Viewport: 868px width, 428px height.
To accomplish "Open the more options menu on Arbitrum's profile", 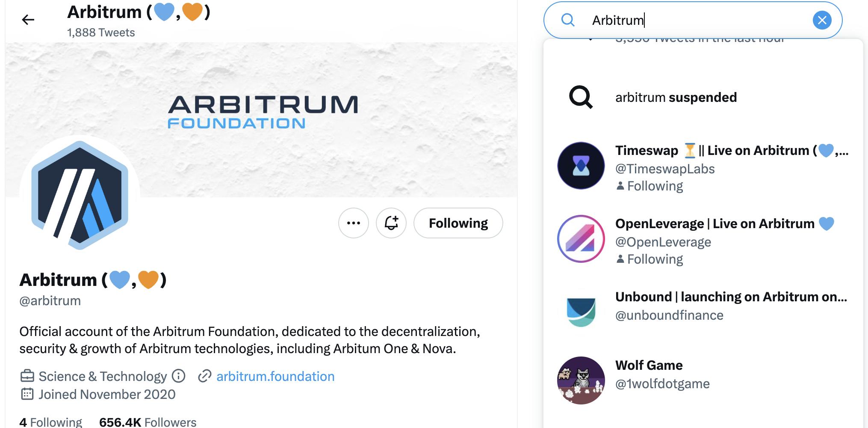I will 354,223.
